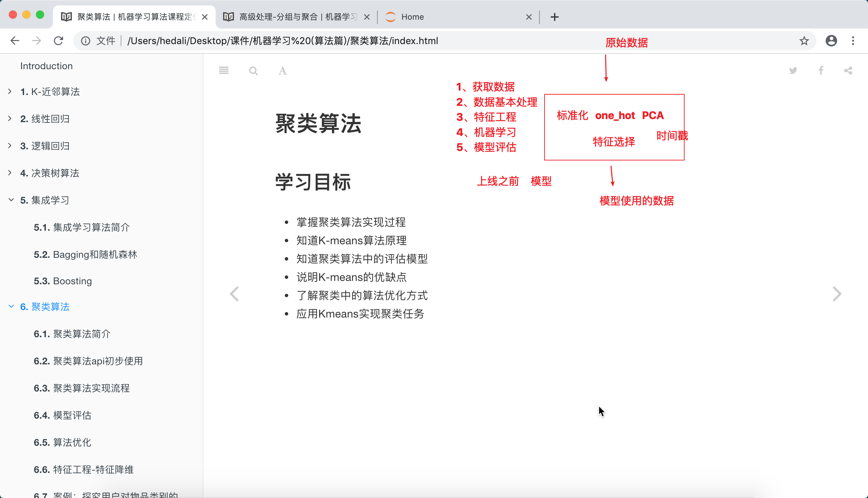The height and width of the screenshot is (498, 868).
Task: Collapse chapter 5. 集成学习 chevron
Action: [11, 200]
